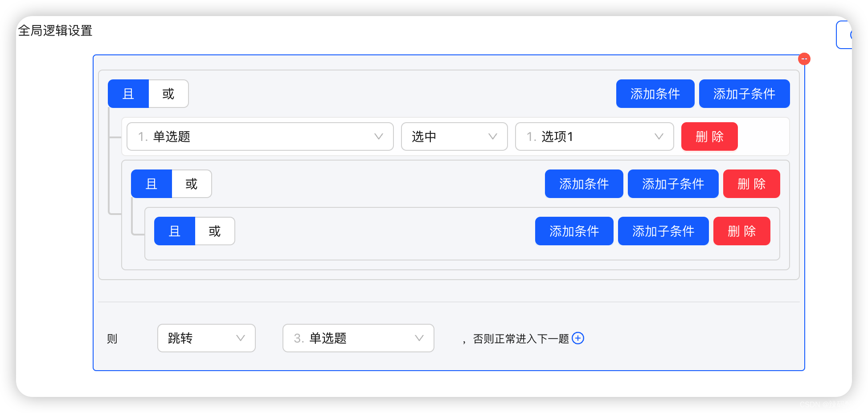This screenshot has height=413, width=868.
Task: Select 或 in the second-level condition group
Action: coord(192,184)
